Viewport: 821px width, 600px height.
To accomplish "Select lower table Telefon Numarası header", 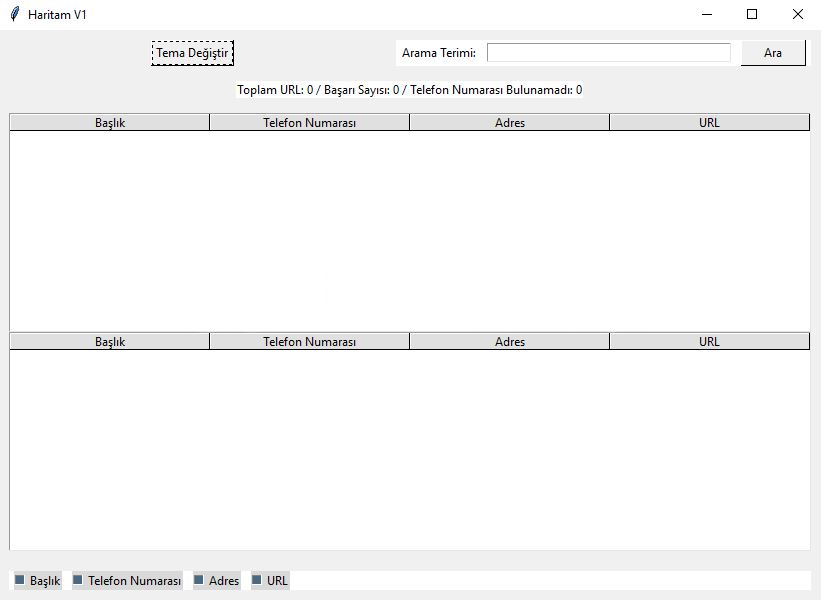I will click(309, 341).
